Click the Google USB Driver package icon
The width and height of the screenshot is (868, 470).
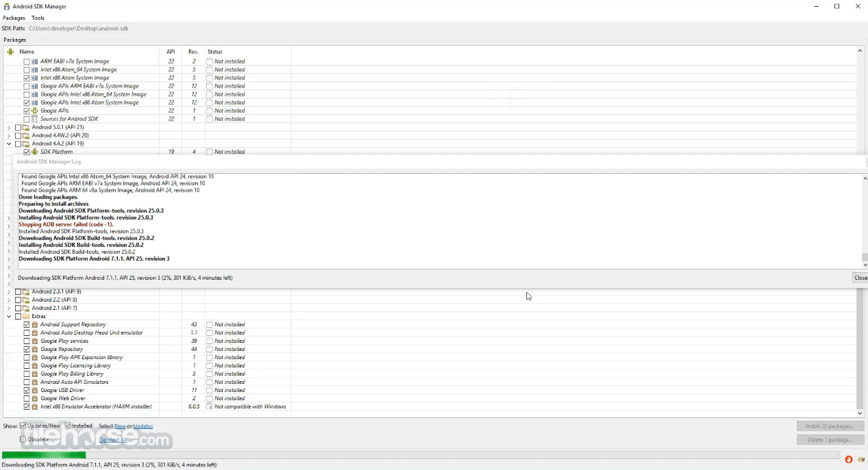[x=35, y=390]
